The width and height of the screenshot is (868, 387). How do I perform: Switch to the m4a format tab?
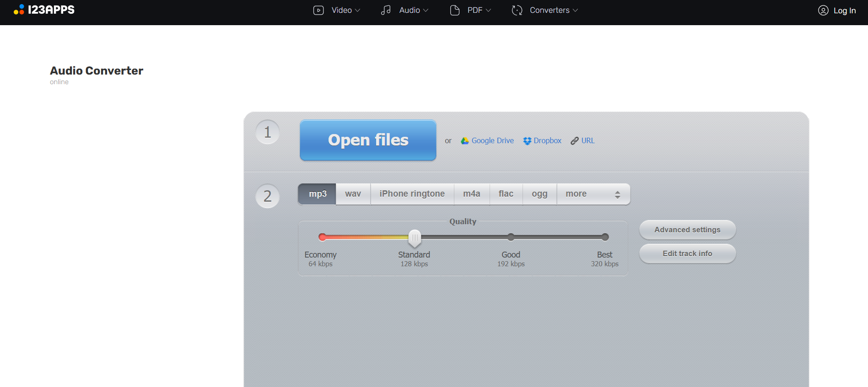[471, 194]
